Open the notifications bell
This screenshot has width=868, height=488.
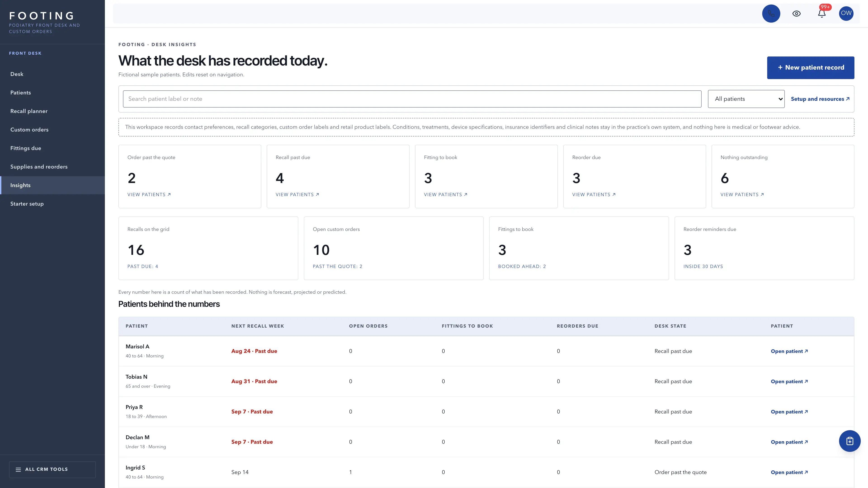point(822,14)
